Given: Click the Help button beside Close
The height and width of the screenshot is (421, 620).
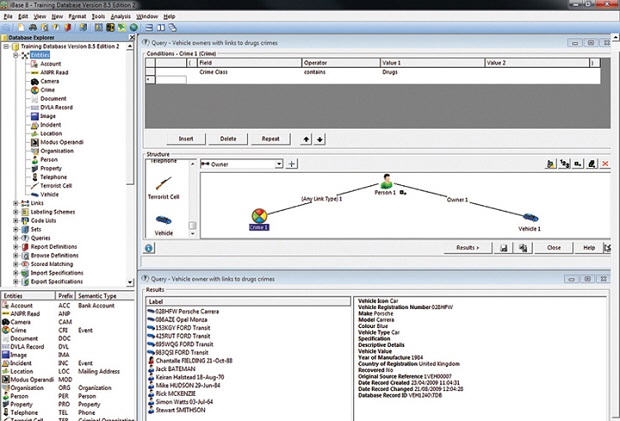Looking at the screenshot, I should coord(589,248).
